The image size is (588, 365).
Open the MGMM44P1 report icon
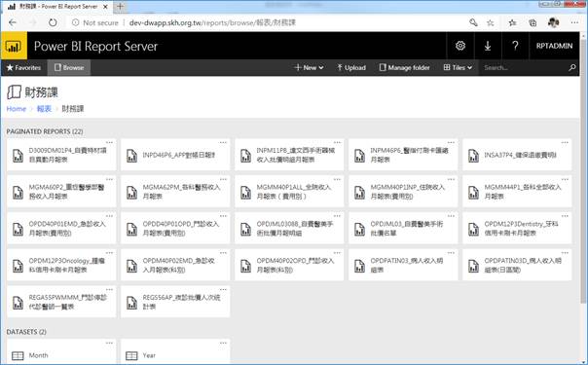coord(473,193)
